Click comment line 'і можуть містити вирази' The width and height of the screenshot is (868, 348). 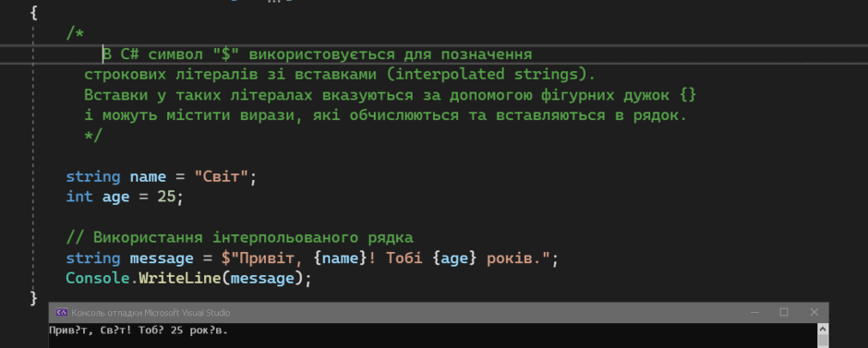(x=385, y=115)
